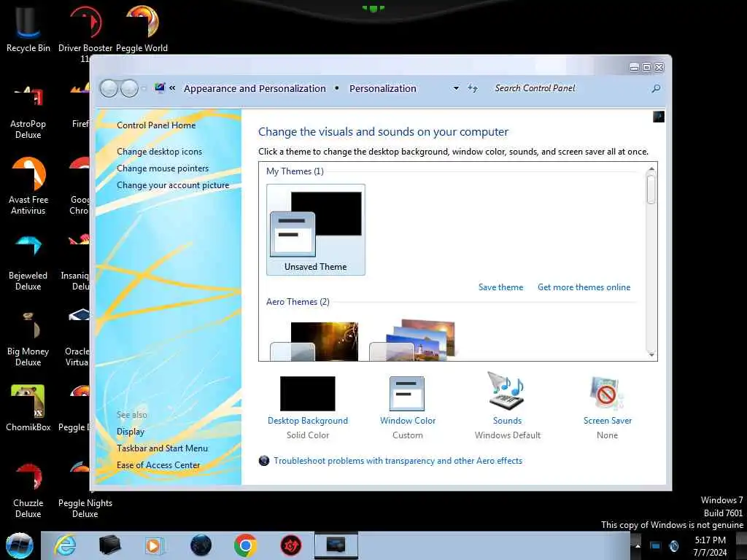
Task: Open Ease of Access Center link
Action: [x=158, y=464]
